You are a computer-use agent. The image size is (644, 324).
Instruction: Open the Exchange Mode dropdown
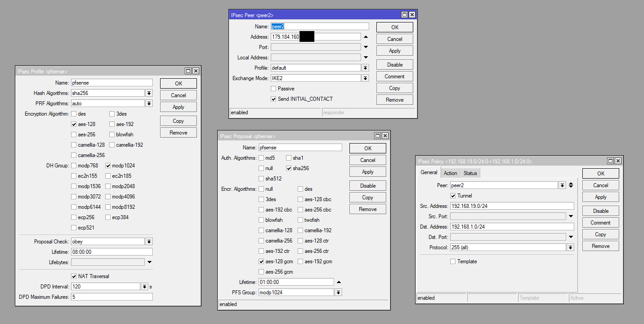[365, 78]
